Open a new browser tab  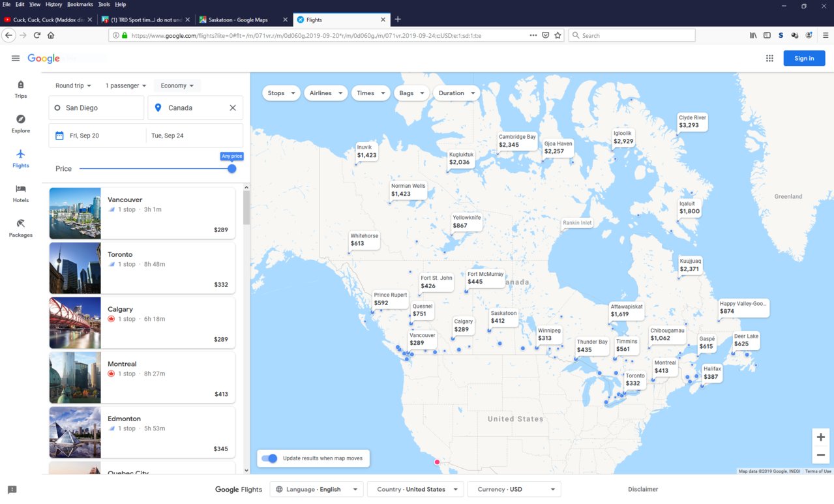398,20
